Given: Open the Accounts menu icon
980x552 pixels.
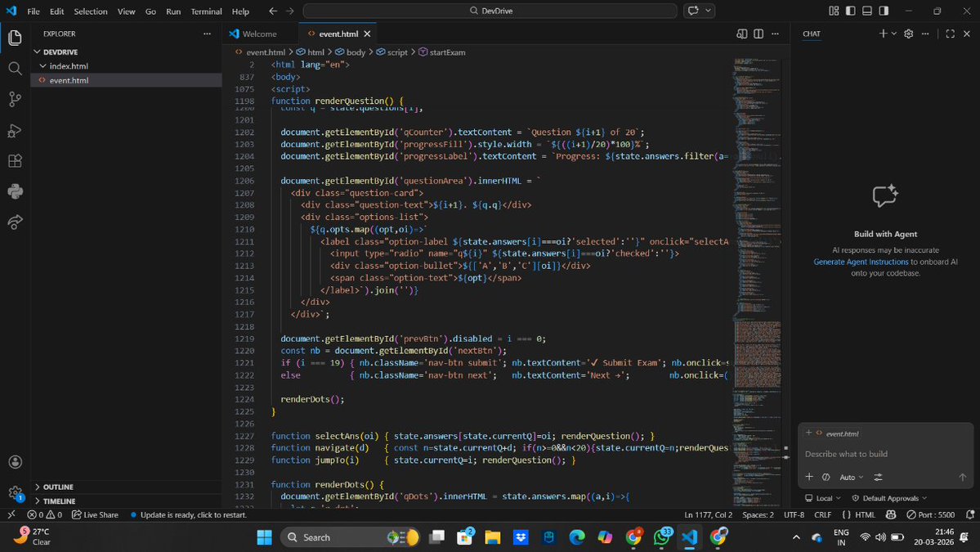Looking at the screenshot, I should pos(15,462).
